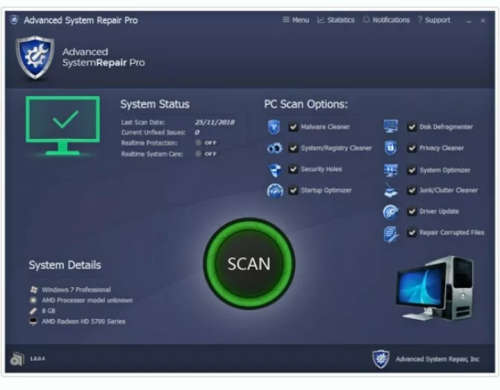Click the System Status heading
The height and width of the screenshot is (390, 500).
pyautogui.click(x=155, y=104)
